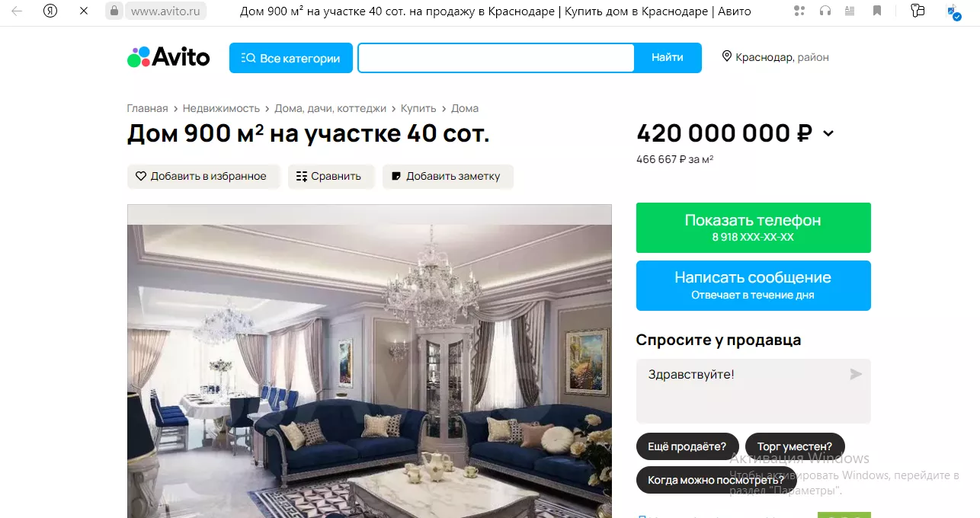Go to Недвижимость breadcrumb
The height and width of the screenshot is (518, 980).
pyautogui.click(x=221, y=108)
